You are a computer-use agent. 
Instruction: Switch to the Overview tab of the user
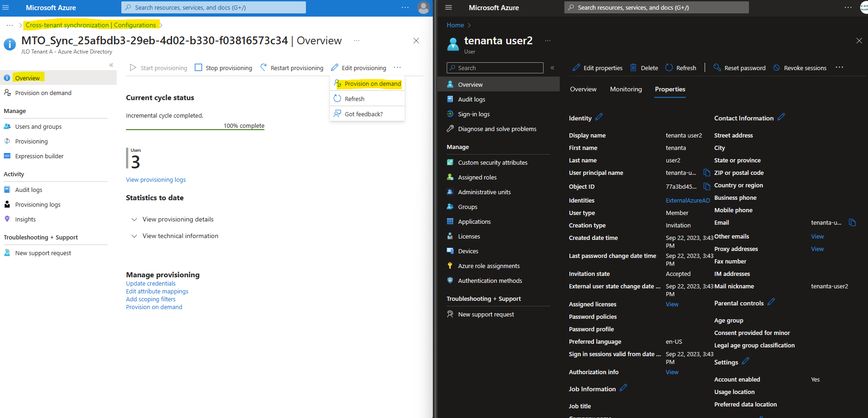coord(583,89)
